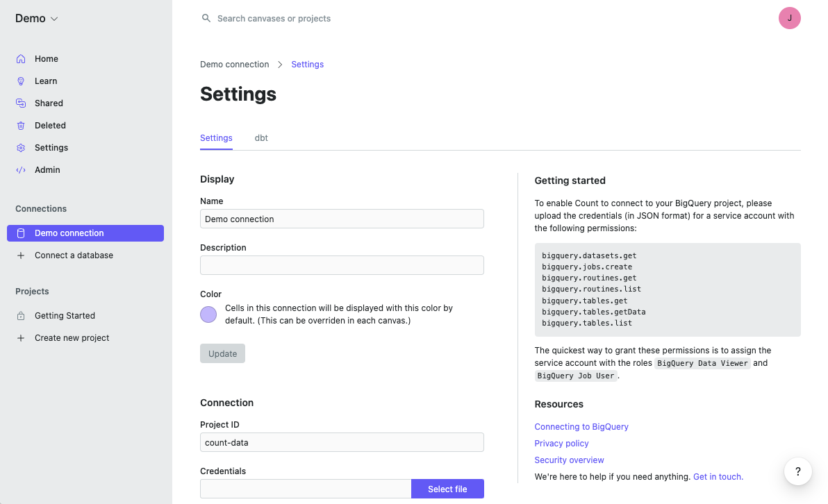This screenshot has width=828, height=504.
Task: Click the Description input field
Action: coord(342,265)
